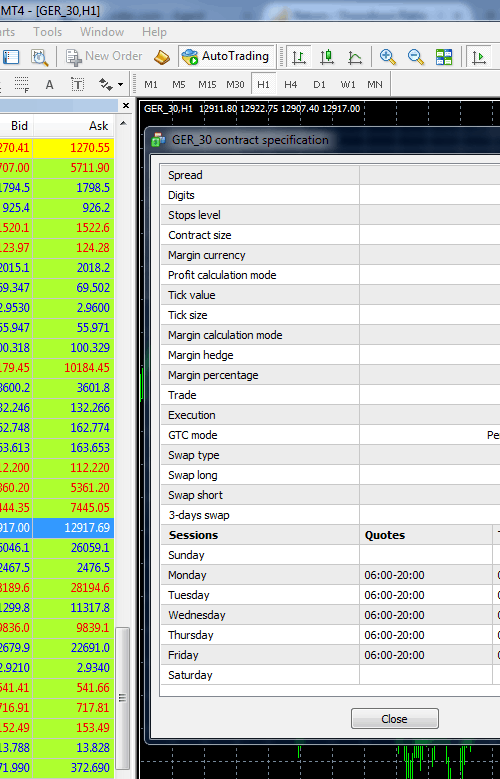Select the Margin currency row
The width and height of the screenshot is (500, 779).
pos(330,255)
